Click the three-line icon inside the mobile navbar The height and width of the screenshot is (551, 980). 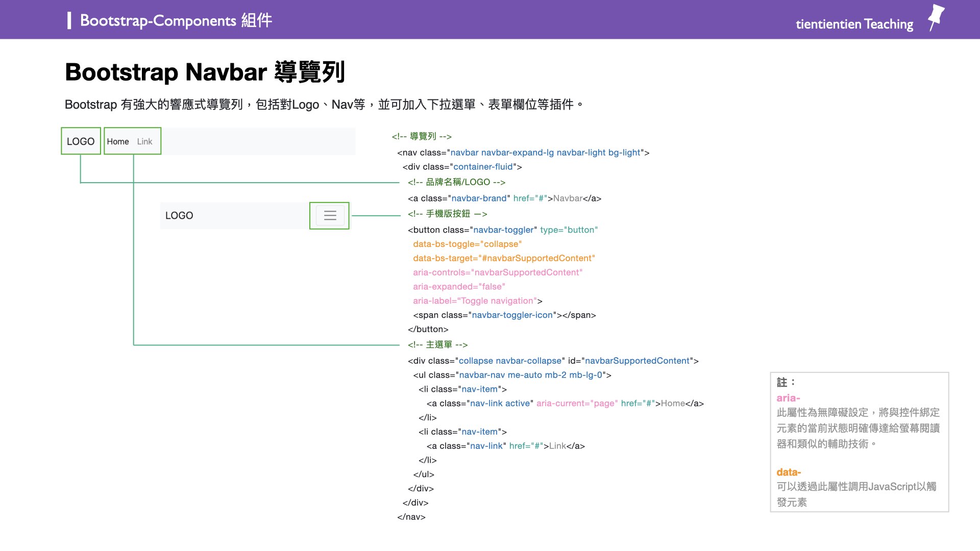(329, 215)
